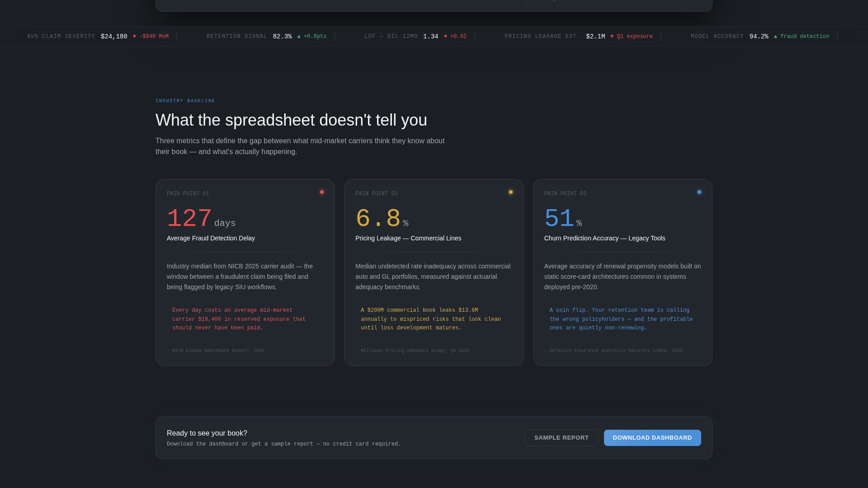Image resolution: width=868 pixels, height=488 pixels.
Task: Click the INDUSTRY BASELINE section label
Action: [185, 100]
